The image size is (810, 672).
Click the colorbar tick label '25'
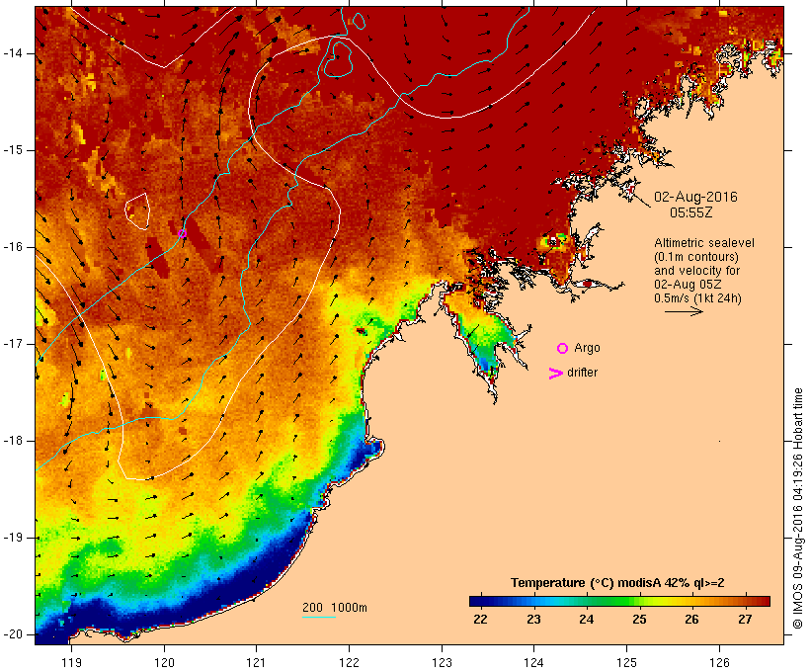pyautogui.click(x=639, y=620)
